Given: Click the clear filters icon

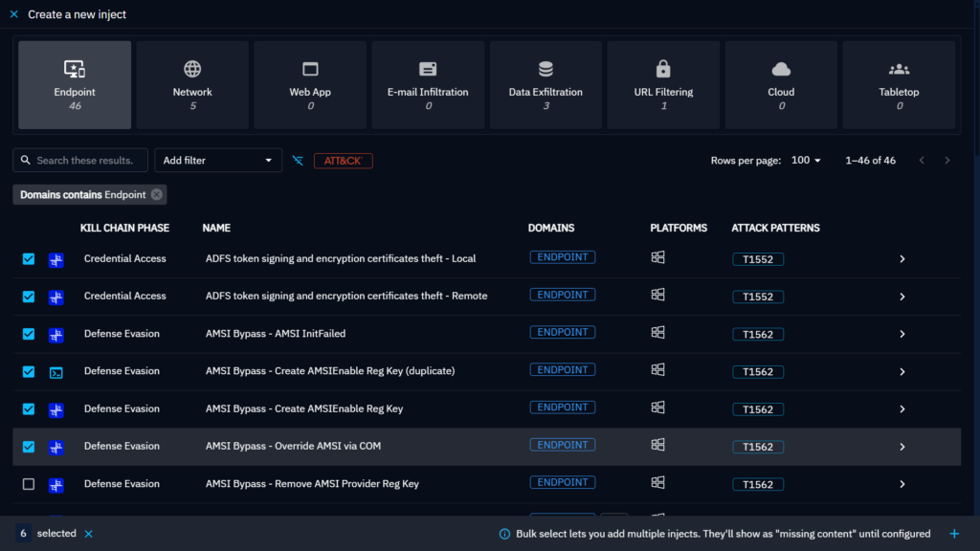Looking at the screenshot, I should 298,161.
